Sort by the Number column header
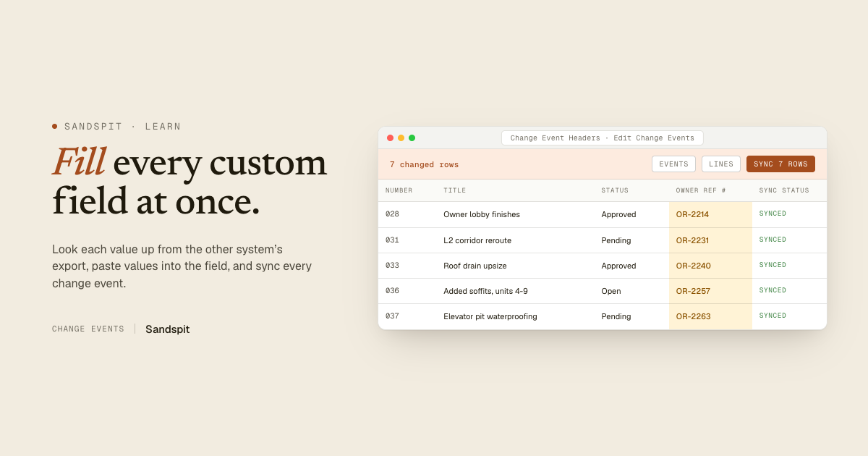Screen dimensions: 868x456 click(399, 190)
